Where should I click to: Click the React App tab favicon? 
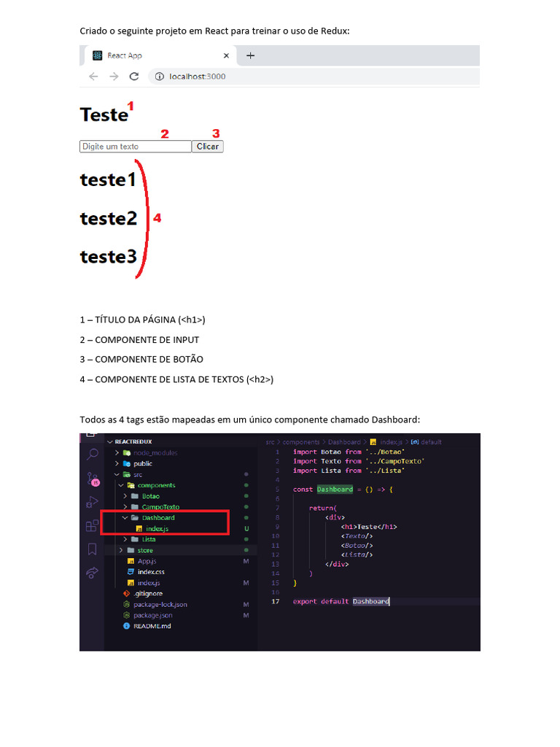click(98, 55)
